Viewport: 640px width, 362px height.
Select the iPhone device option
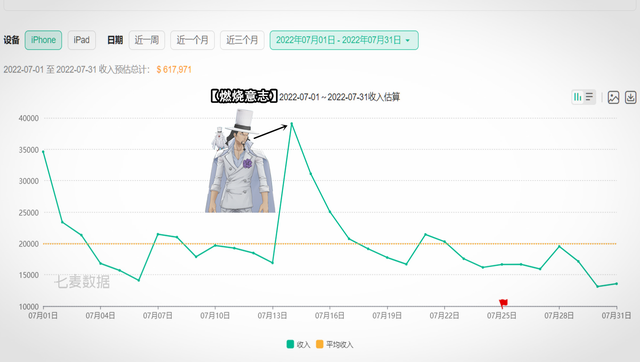click(43, 40)
